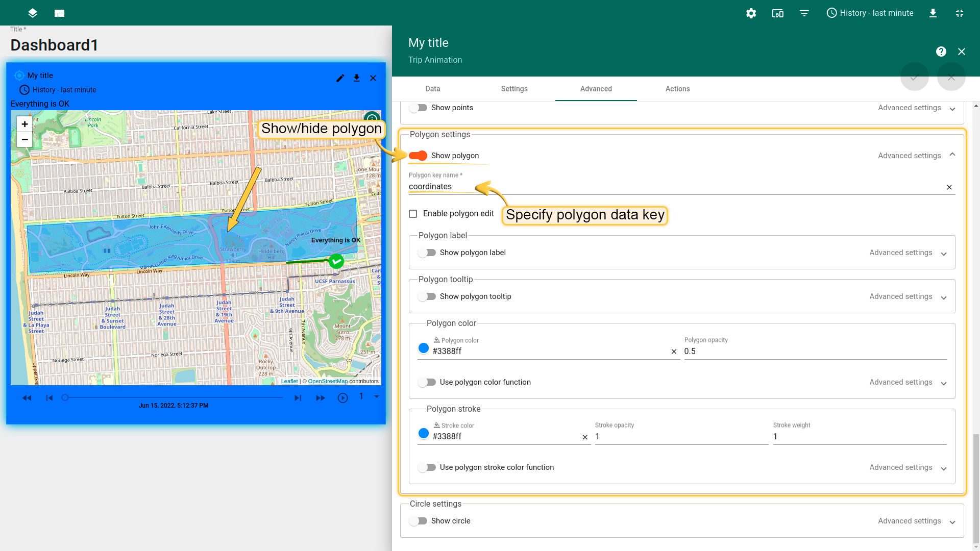Discard changes with round X button

[951, 77]
